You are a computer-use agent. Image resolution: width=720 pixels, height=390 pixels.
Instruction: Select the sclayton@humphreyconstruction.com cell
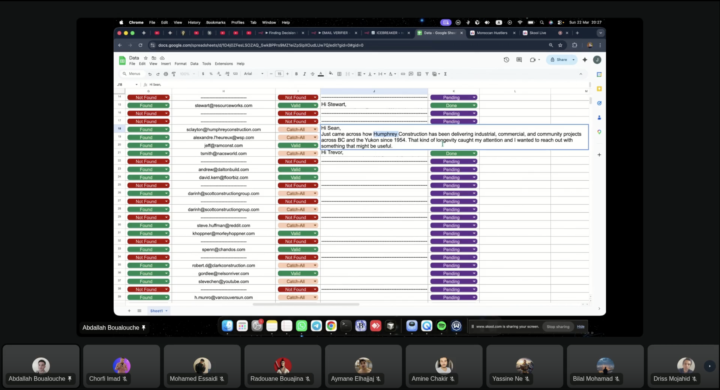(x=224, y=130)
